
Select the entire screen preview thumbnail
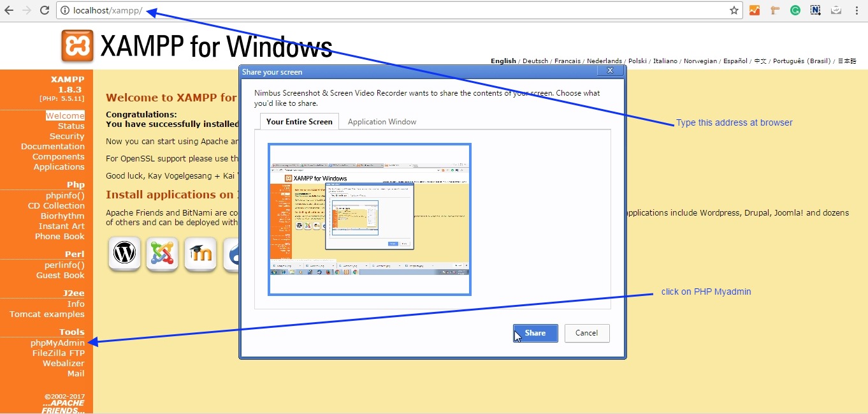point(370,219)
